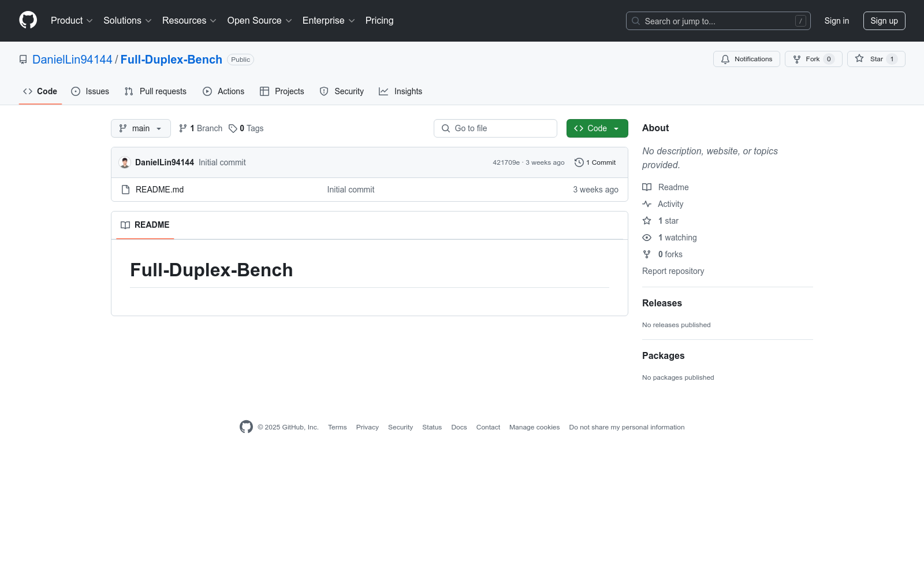Open the README.md file

(x=159, y=190)
